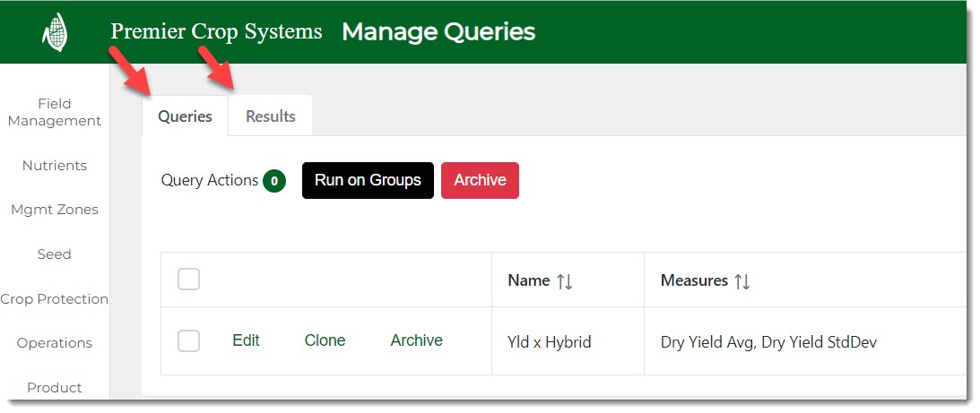Select Mgmt Zones sidebar item

click(54, 210)
